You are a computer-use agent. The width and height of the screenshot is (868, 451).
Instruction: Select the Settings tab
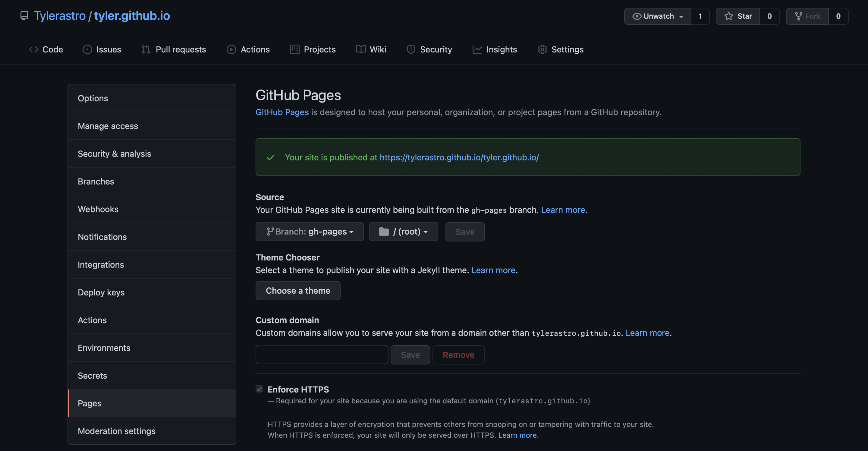(561, 49)
